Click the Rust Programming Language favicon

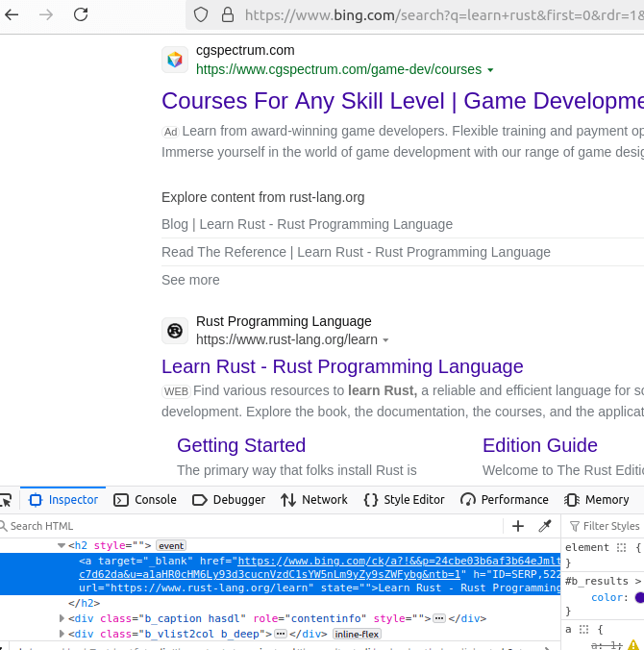coord(175,331)
